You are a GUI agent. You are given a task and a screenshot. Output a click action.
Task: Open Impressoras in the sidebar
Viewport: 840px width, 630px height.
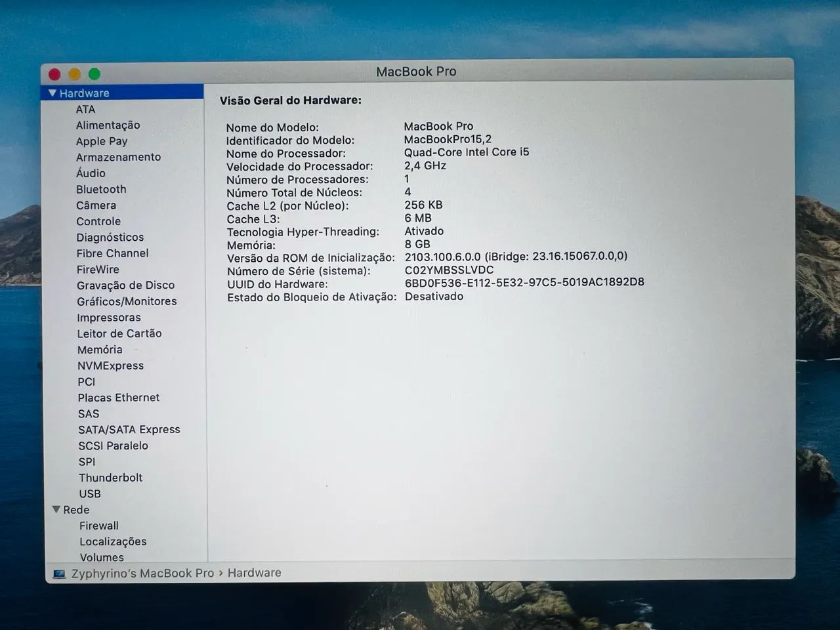point(108,317)
